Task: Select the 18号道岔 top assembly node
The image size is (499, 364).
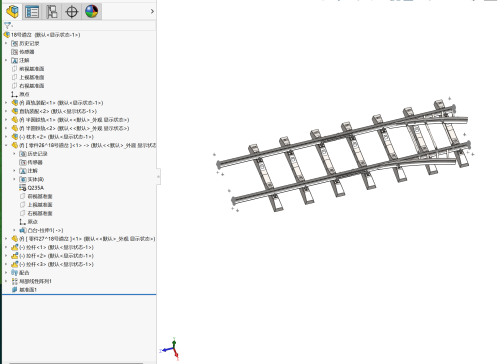Action: tap(45, 35)
